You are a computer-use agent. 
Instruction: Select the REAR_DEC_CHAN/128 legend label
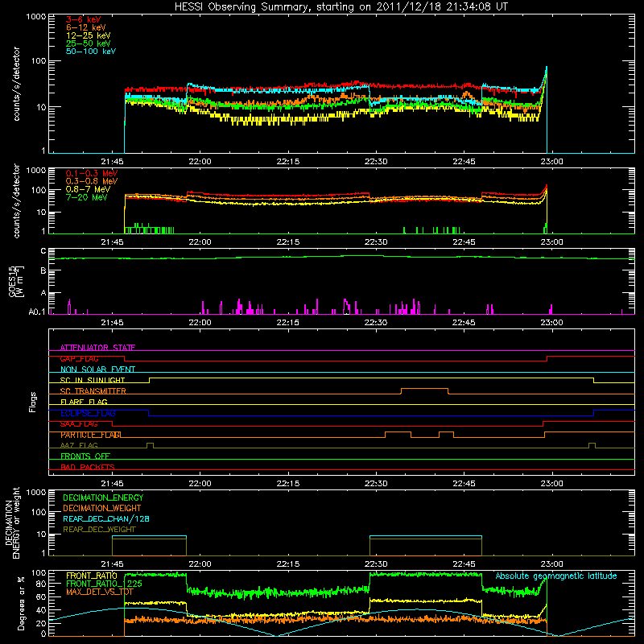pos(106,519)
